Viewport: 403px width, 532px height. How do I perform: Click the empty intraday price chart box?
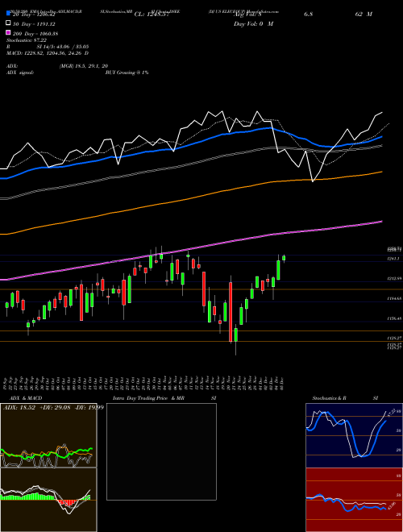161,451
